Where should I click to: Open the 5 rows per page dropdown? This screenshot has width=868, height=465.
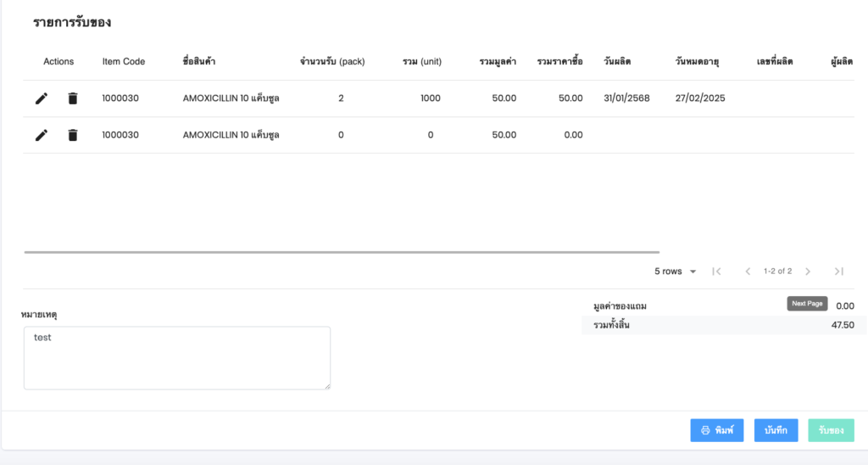(x=675, y=272)
